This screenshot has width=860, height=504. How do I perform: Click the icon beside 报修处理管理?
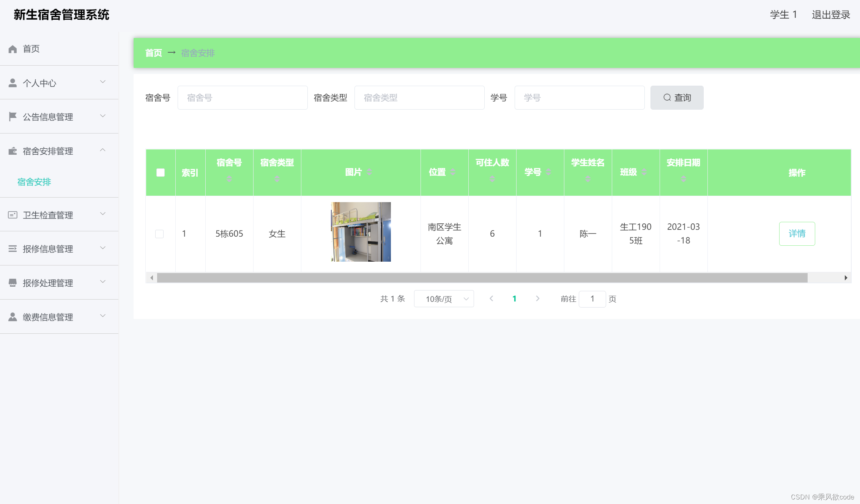click(13, 283)
